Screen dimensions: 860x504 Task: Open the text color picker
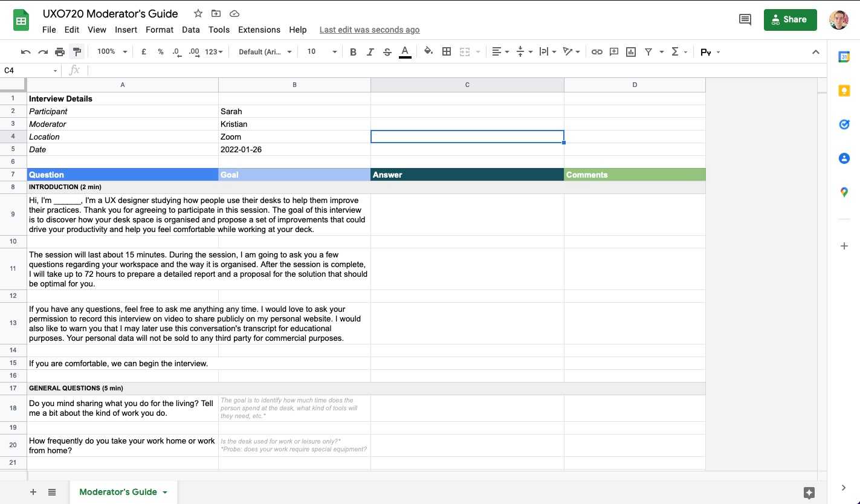click(405, 52)
